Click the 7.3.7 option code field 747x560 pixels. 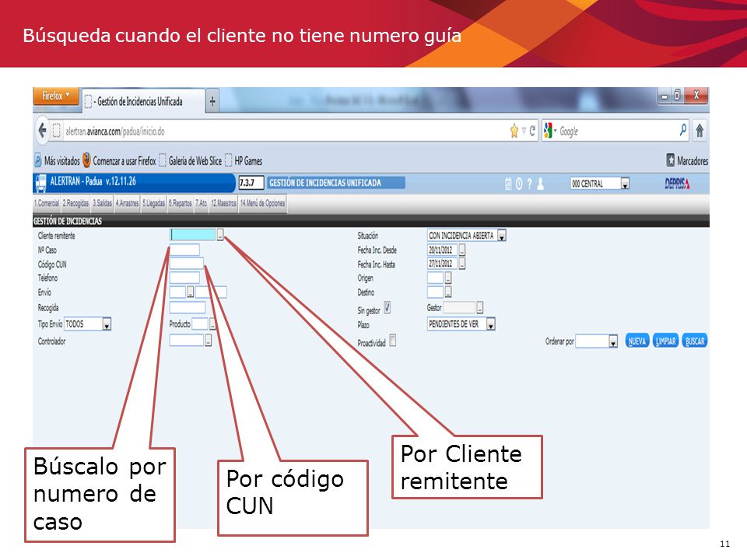[251, 183]
